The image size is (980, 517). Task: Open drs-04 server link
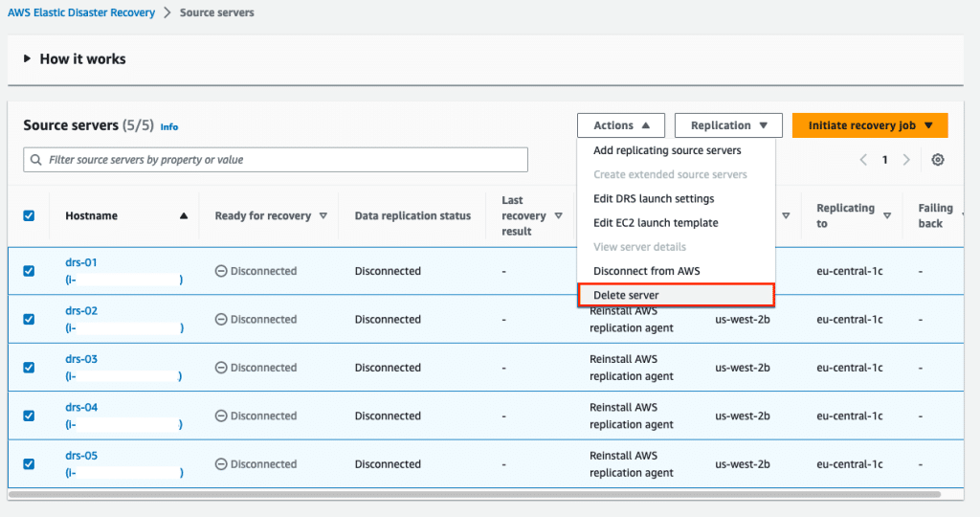coord(81,407)
